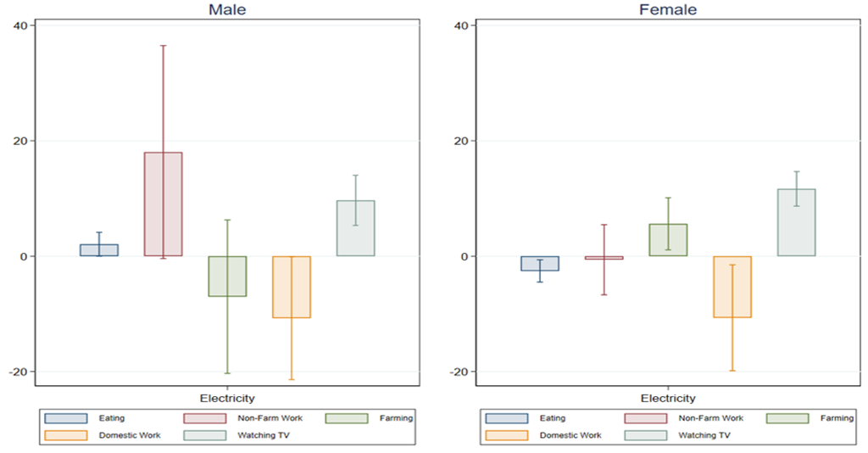Click the orange Domestic Work bar in Male chart
This screenshot has height=453, width=868.
pyautogui.click(x=292, y=287)
